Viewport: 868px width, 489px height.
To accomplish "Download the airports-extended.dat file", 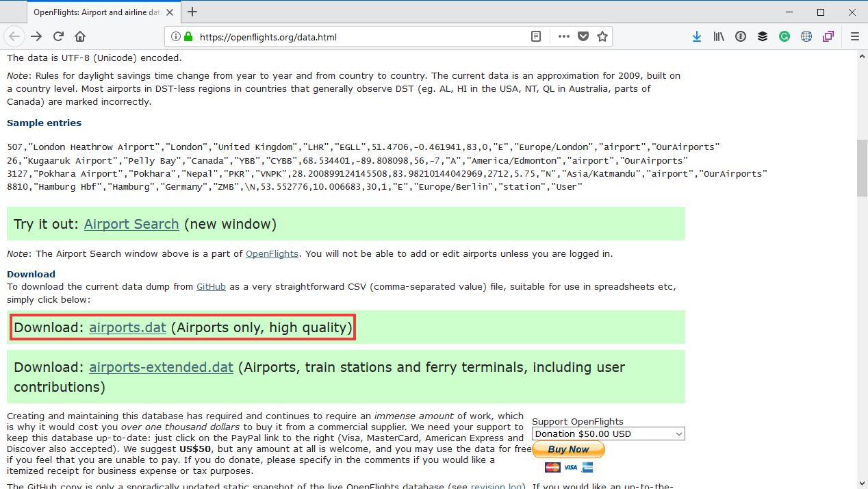I will point(161,367).
